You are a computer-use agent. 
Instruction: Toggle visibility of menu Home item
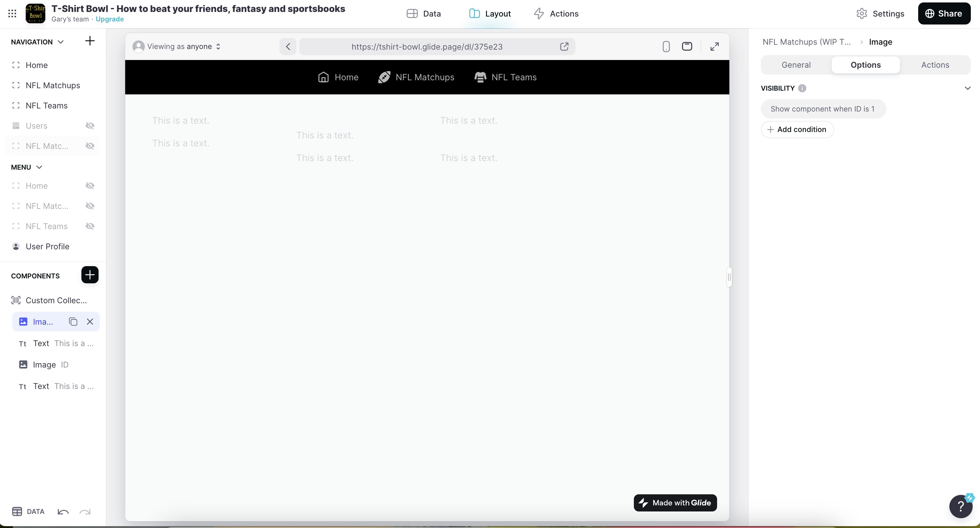[90, 186]
